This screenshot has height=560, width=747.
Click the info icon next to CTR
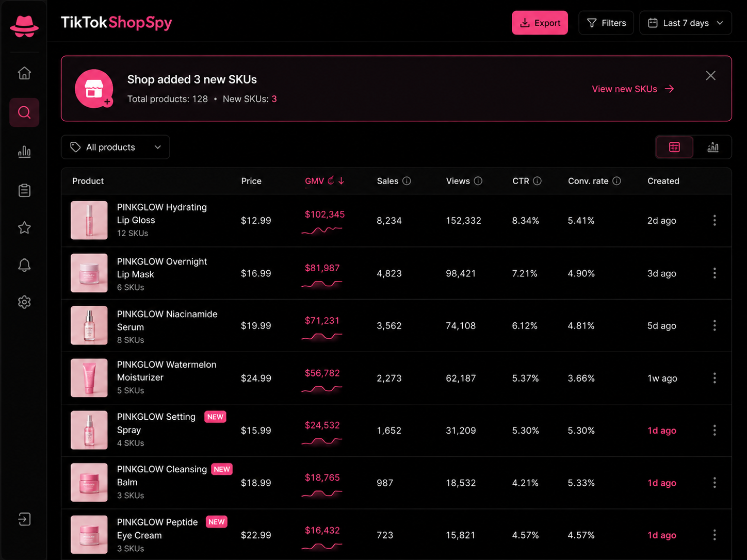(537, 181)
